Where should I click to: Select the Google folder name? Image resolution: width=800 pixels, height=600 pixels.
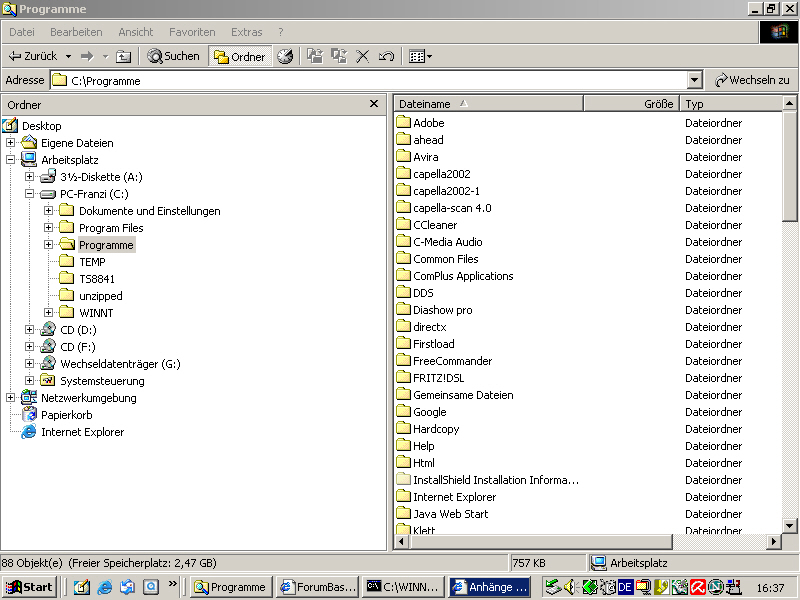[430, 412]
